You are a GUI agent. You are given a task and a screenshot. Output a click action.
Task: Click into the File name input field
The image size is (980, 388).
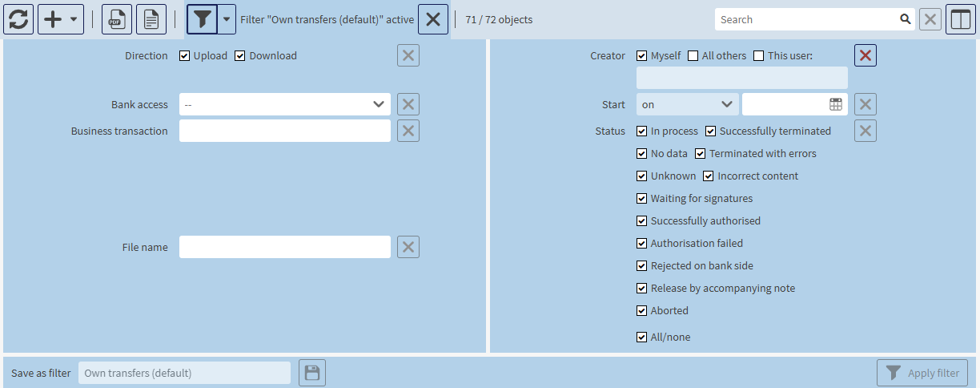[284, 247]
